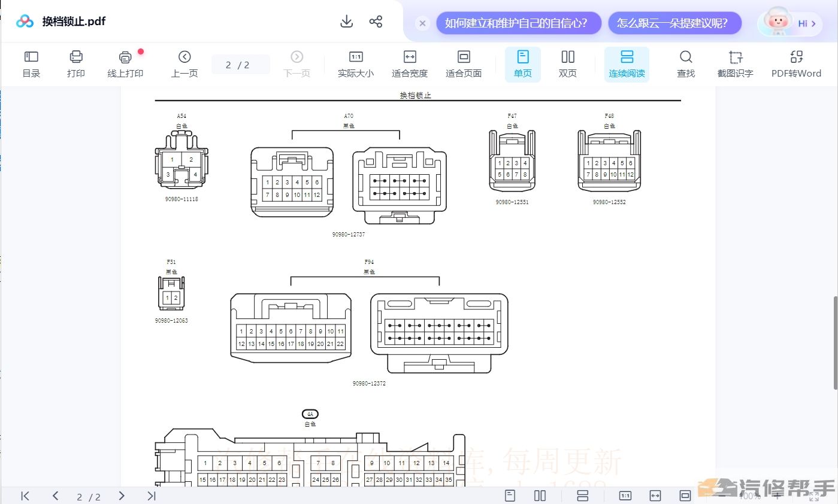The height and width of the screenshot is (504, 838).
Task: Click fit width icon in bottom bar
Action: point(655,496)
